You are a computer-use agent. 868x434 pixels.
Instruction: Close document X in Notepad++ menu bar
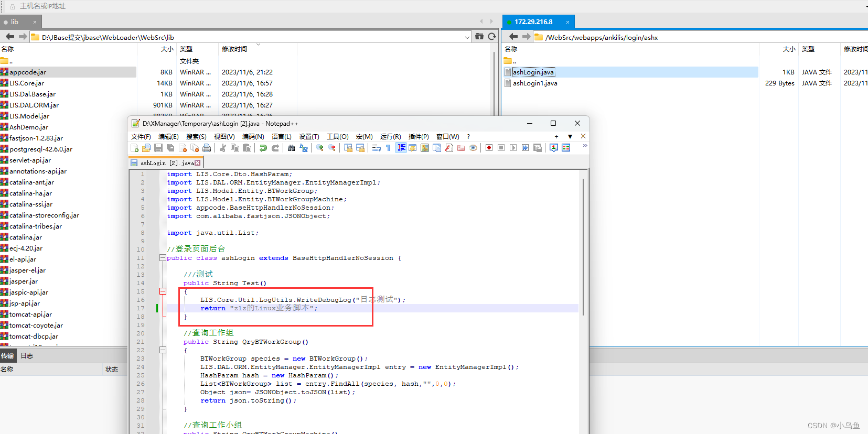coord(583,136)
